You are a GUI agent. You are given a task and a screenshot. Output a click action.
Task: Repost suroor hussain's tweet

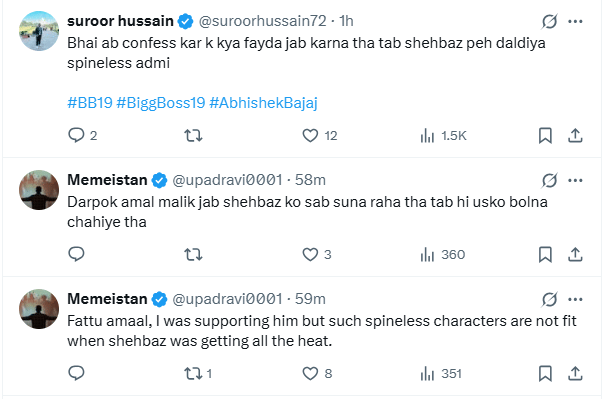[x=193, y=135]
